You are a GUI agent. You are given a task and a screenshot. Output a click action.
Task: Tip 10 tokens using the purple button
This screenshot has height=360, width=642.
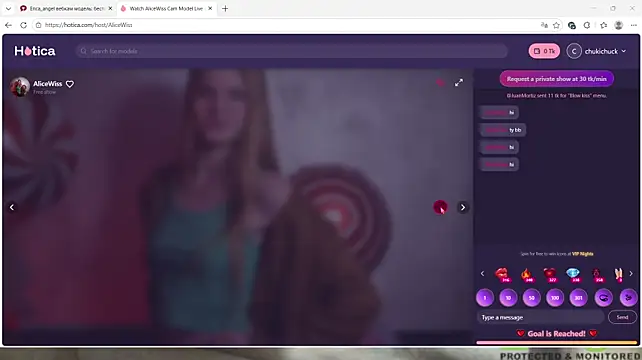click(508, 298)
